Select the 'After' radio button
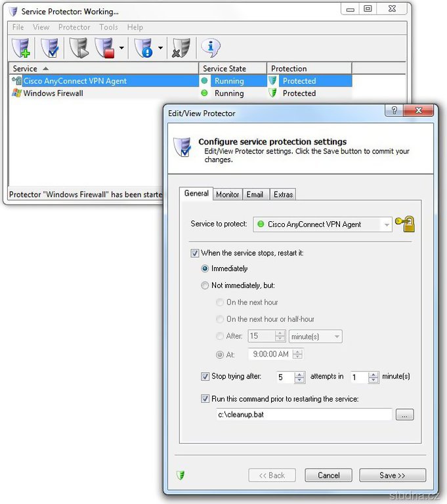Viewport: 447px width, 504px height. point(220,336)
